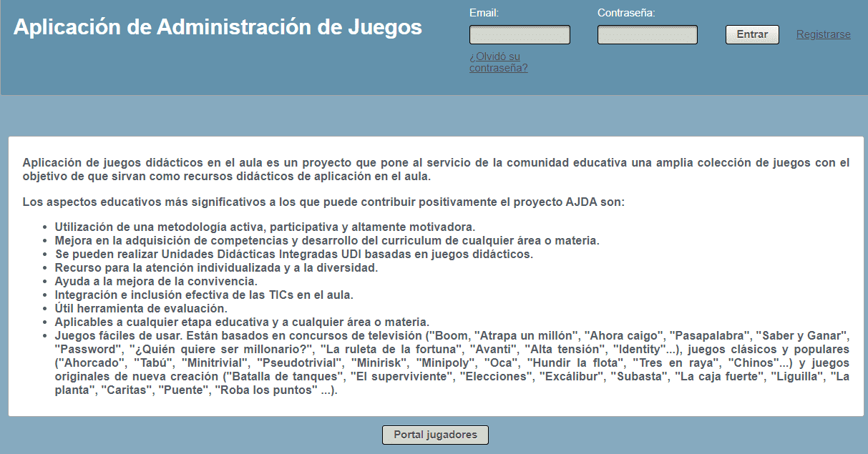The height and width of the screenshot is (454, 868).
Task: Click the Unidades Didácticas Integradas UDI bullet
Action: click(x=293, y=254)
